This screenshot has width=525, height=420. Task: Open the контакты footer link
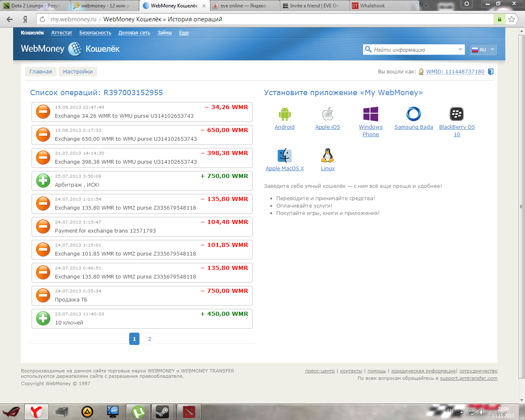(x=351, y=371)
